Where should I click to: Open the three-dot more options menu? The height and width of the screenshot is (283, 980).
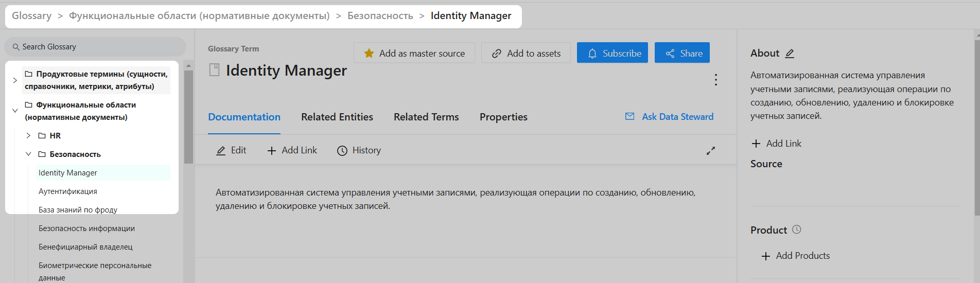click(715, 80)
